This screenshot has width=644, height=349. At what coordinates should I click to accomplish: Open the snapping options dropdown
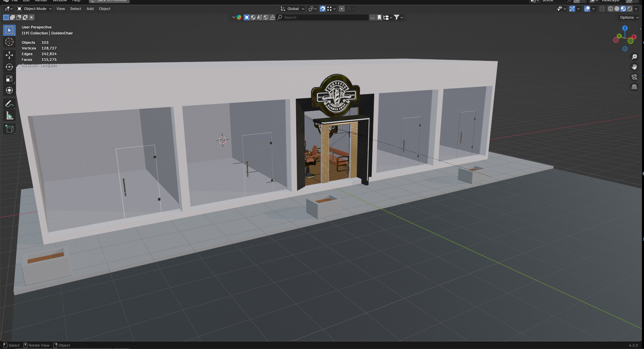click(x=331, y=9)
